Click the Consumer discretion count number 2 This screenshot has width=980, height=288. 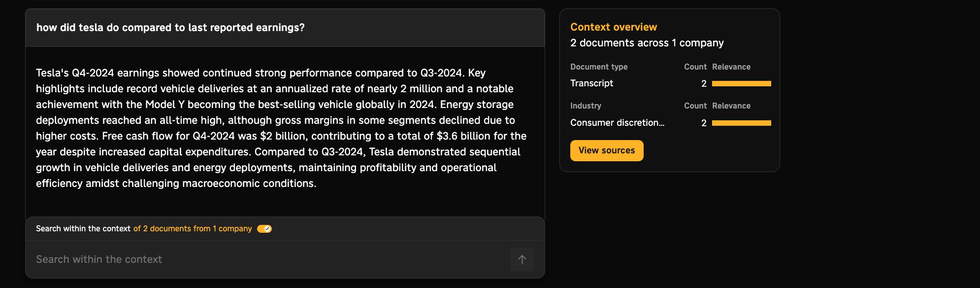click(704, 123)
